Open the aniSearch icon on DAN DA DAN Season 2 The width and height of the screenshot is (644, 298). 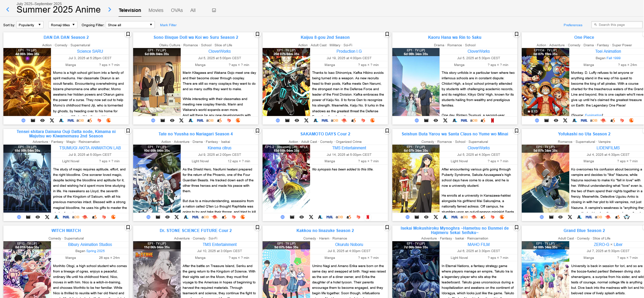click(x=90, y=120)
